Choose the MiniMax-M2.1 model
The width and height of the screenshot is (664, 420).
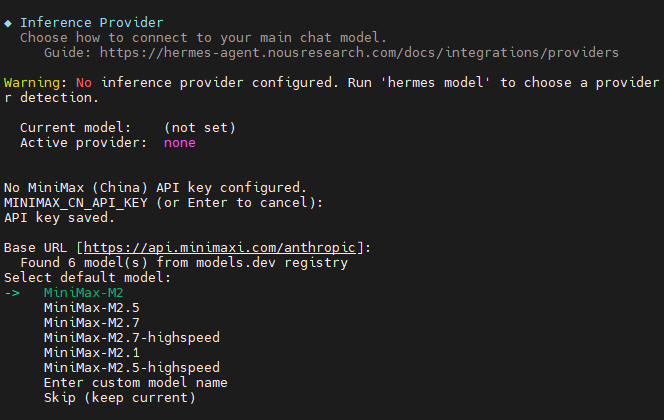click(91, 353)
